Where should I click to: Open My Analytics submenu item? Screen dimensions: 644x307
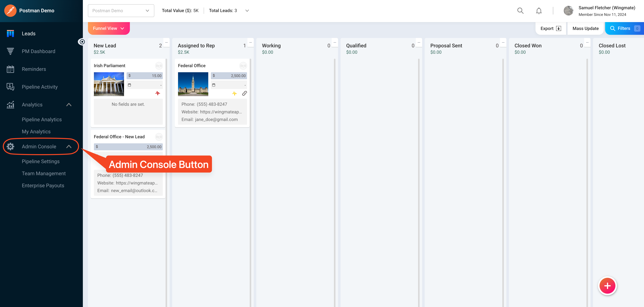(36, 131)
